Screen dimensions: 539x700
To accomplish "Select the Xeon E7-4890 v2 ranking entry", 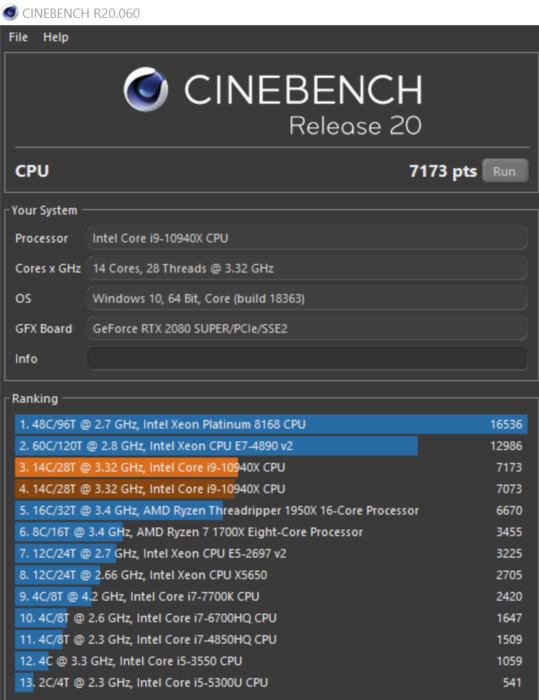I will click(x=271, y=446).
